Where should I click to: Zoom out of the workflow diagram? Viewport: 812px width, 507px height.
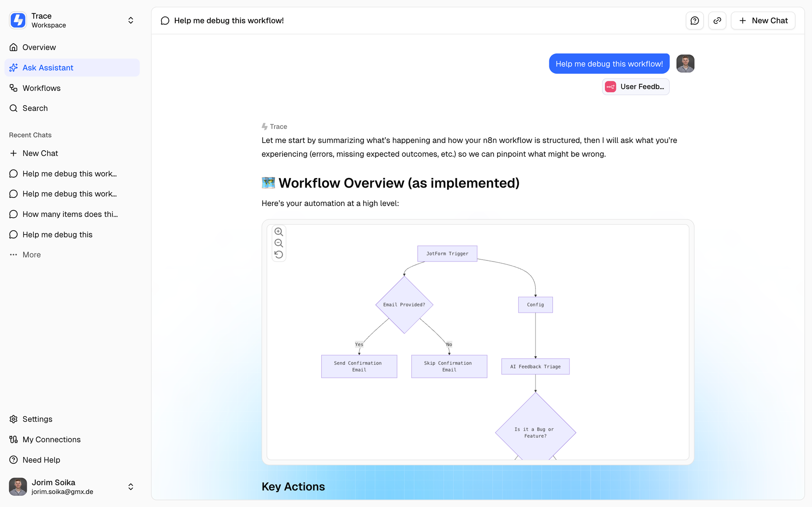coord(279,243)
